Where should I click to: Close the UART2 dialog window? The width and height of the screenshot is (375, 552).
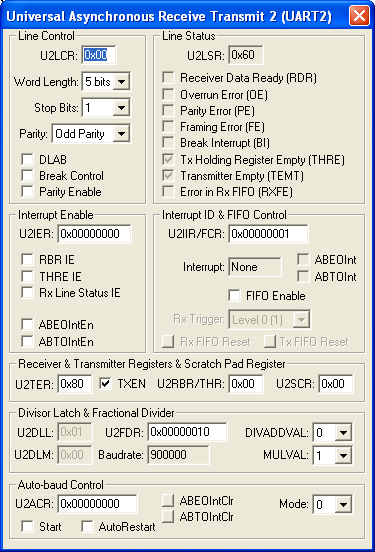359,16
